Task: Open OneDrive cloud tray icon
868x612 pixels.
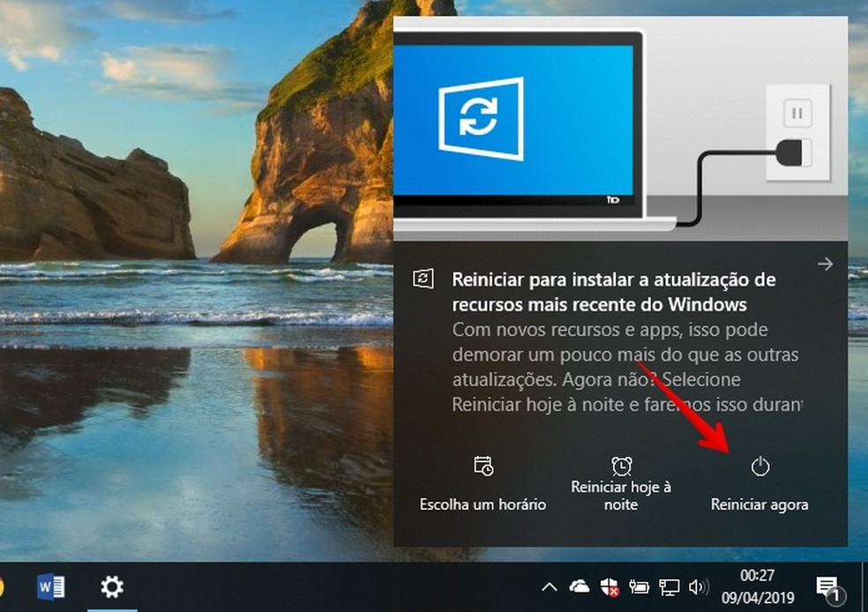Action: point(579,587)
